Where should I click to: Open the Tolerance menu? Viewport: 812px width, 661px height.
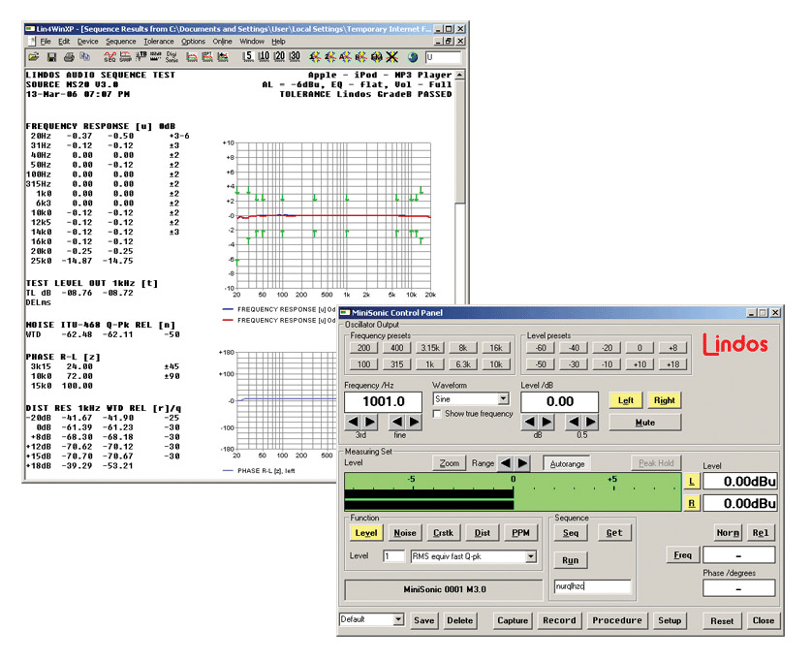[159, 42]
